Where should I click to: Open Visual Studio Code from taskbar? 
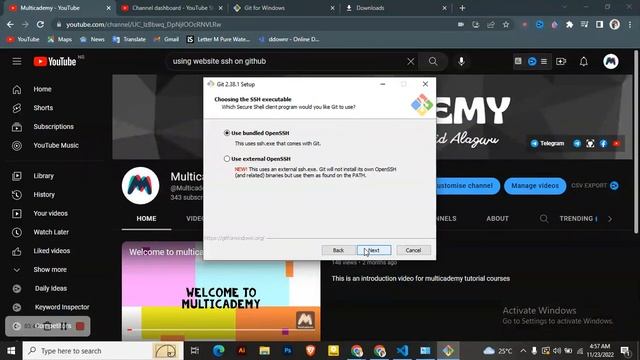(402, 351)
